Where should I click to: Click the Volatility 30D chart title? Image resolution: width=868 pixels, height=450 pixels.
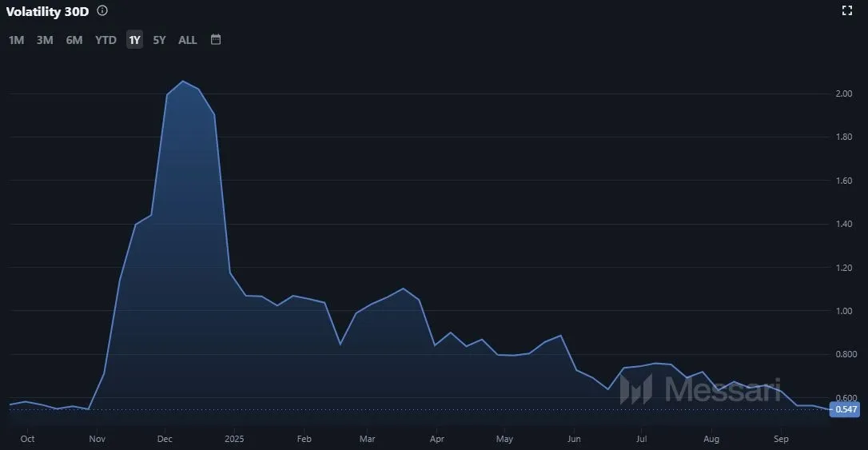click(x=47, y=11)
